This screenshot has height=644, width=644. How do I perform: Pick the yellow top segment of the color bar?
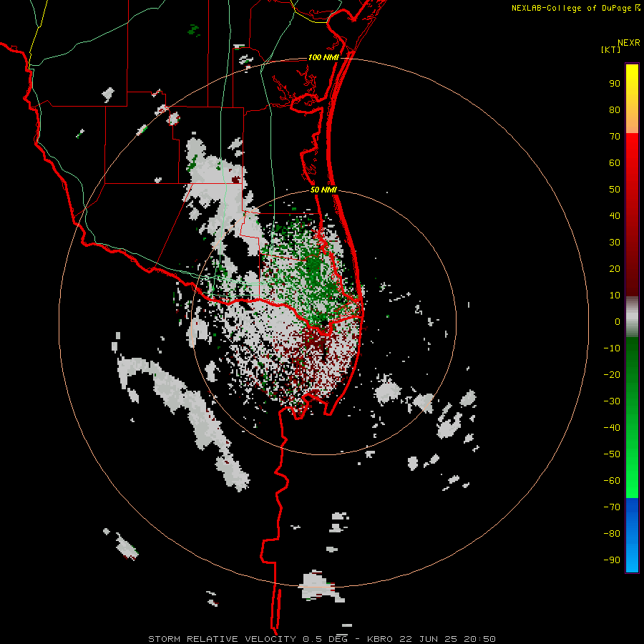click(x=632, y=99)
